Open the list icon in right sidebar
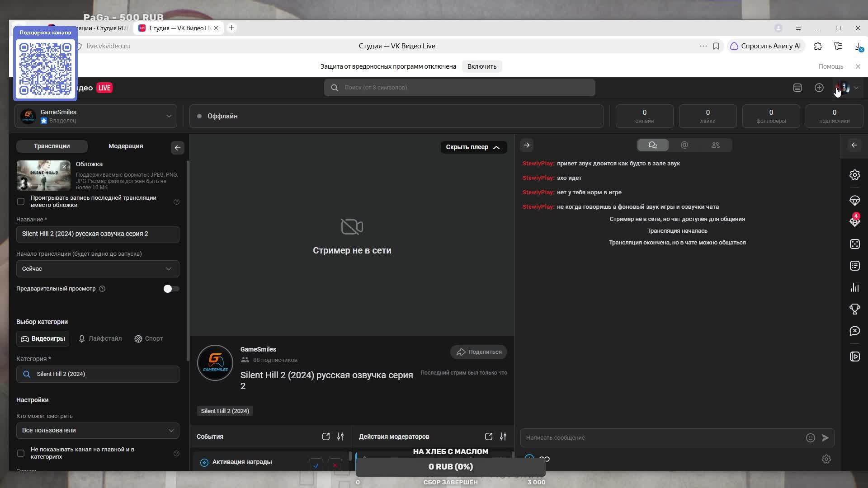The height and width of the screenshot is (488, 868). coord(854,266)
